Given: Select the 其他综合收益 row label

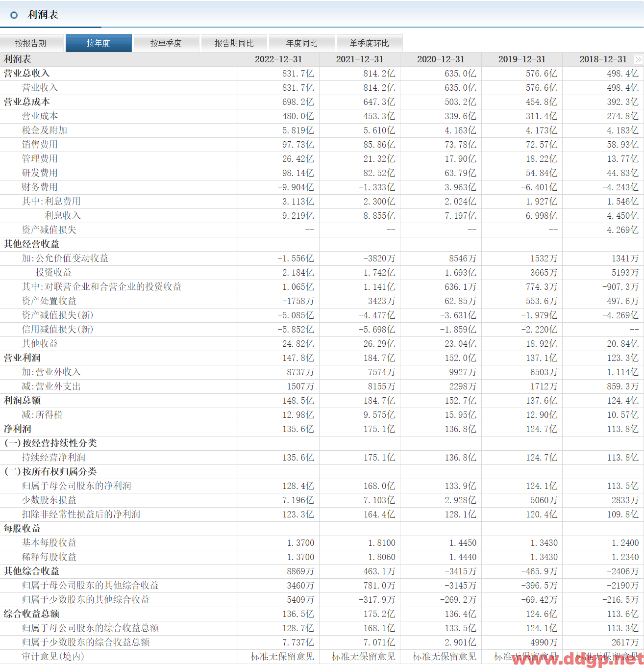Looking at the screenshot, I should pos(31,571).
